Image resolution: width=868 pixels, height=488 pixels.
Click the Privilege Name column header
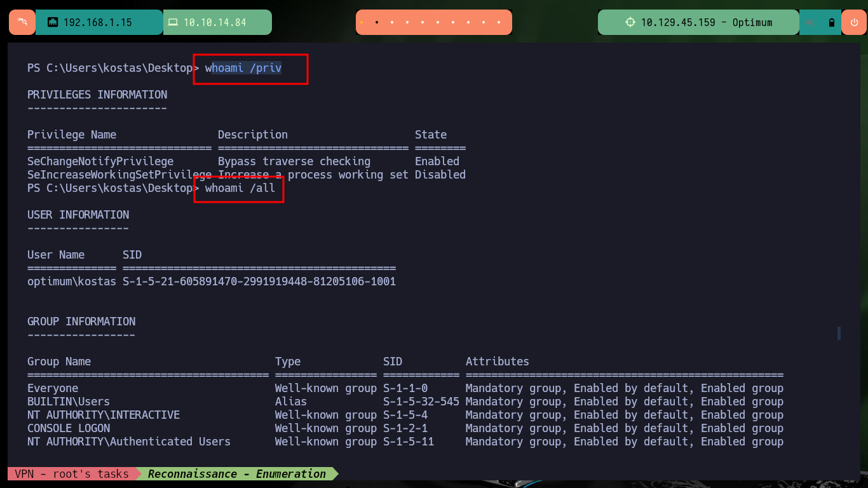coord(72,135)
